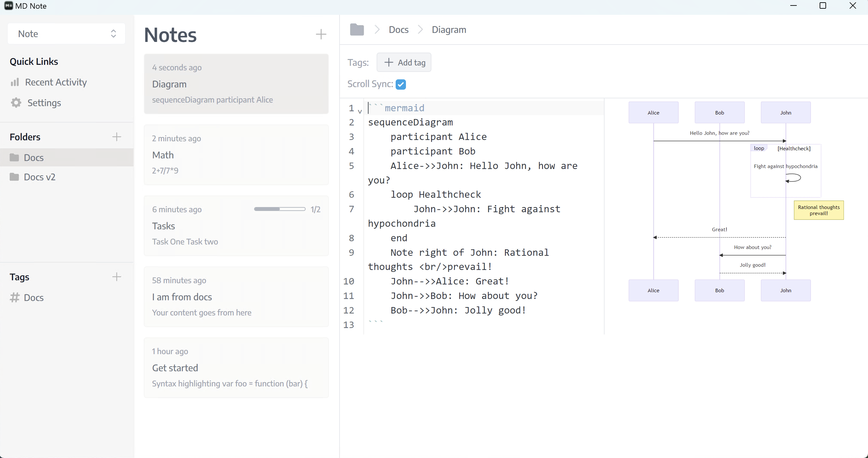Add a folder using the Folders plus icon
Image resolution: width=868 pixels, height=458 pixels.
click(x=116, y=136)
